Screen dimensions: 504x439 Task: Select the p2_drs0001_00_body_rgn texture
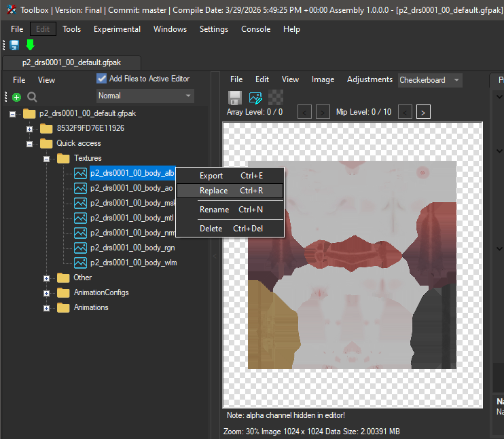132,248
